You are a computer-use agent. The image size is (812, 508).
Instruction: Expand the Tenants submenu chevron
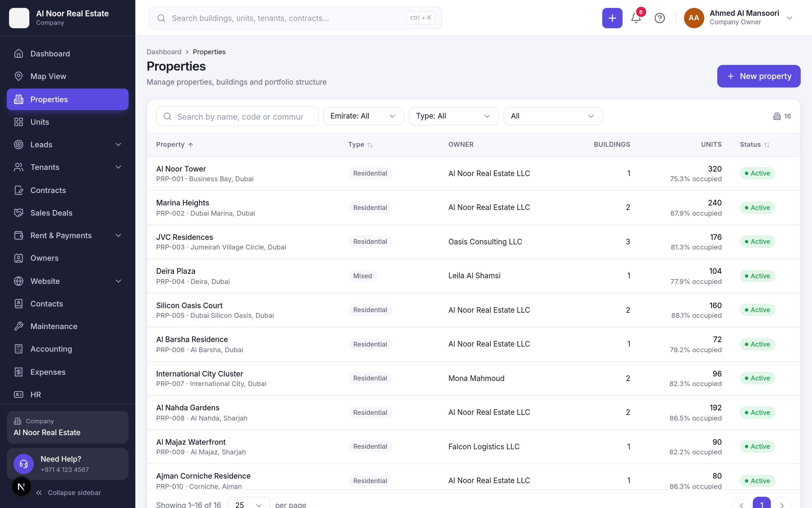(x=118, y=167)
